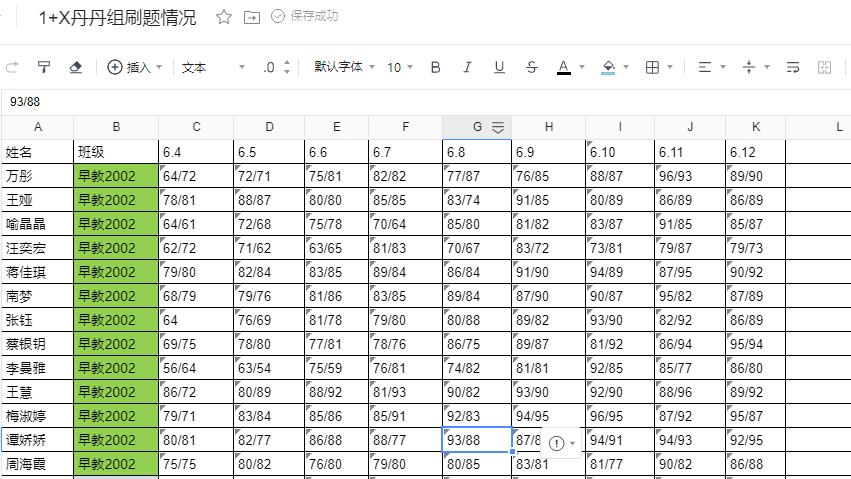Click the warning indicator button near cell H13
Screen dimensions: 851x479
pyautogui.click(x=557, y=442)
